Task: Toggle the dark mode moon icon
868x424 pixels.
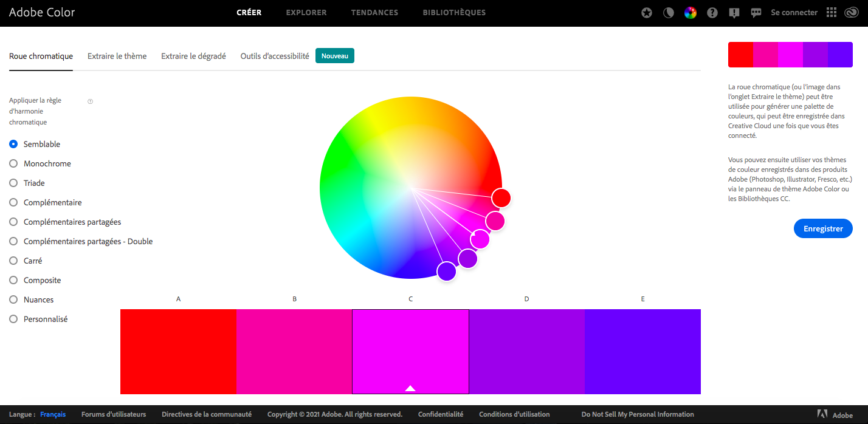Action: 669,13
